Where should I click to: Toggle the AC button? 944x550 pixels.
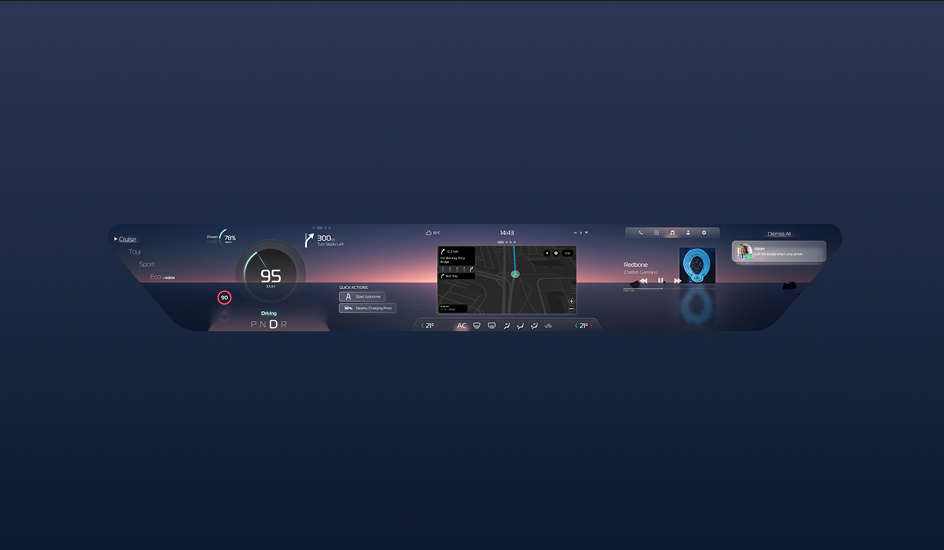(462, 326)
